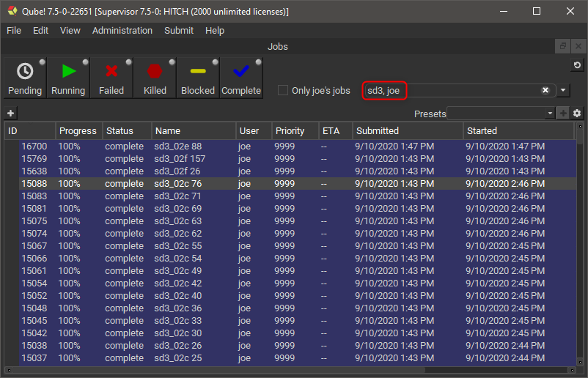Float the Jobs panel
The image size is (588, 378).
click(x=562, y=46)
